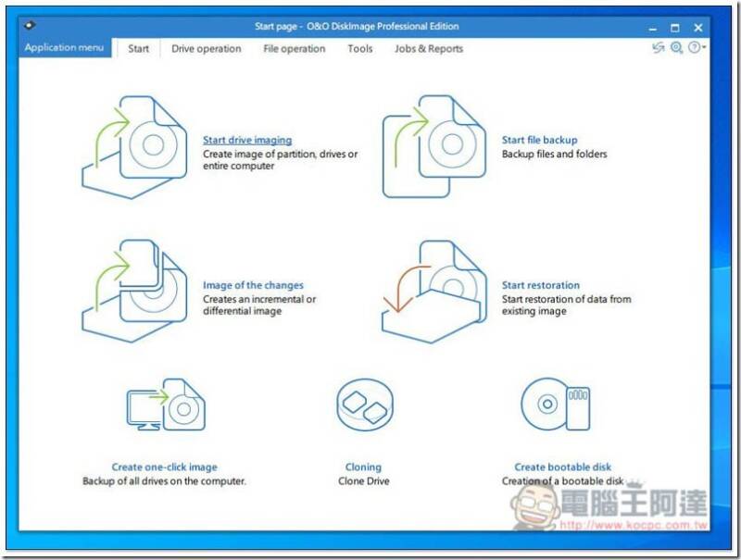Click 'Creates an incremental or differential image' text
The width and height of the screenshot is (741, 560).
(259, 305)
